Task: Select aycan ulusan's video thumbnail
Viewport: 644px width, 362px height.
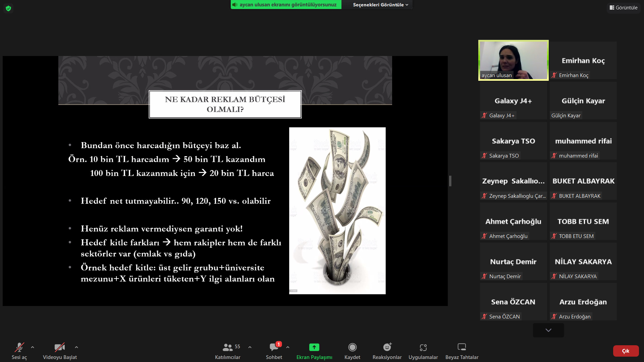Action: pyautogui.click(x=513, y=60)
